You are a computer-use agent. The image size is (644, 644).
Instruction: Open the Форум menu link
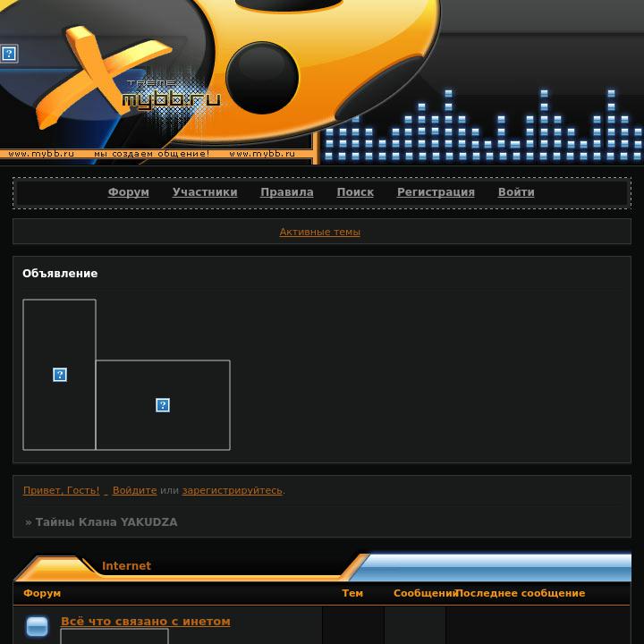[128, 192]
